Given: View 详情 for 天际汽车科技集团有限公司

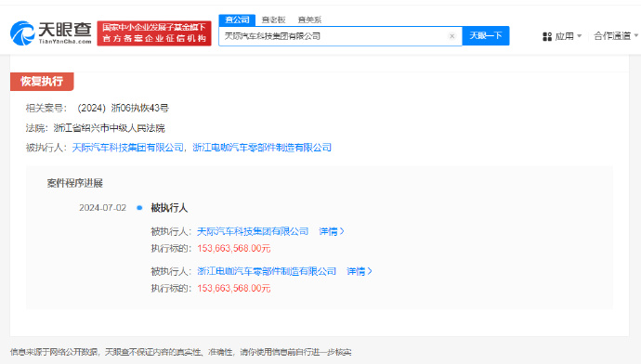Looking at the screenshot, I should tap(332, 231).
